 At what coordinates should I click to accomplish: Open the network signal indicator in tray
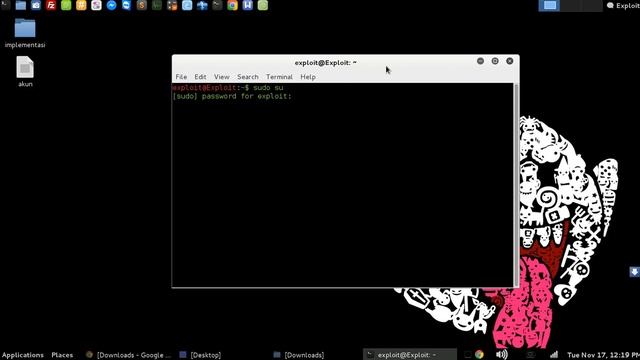tap(554, 354)
